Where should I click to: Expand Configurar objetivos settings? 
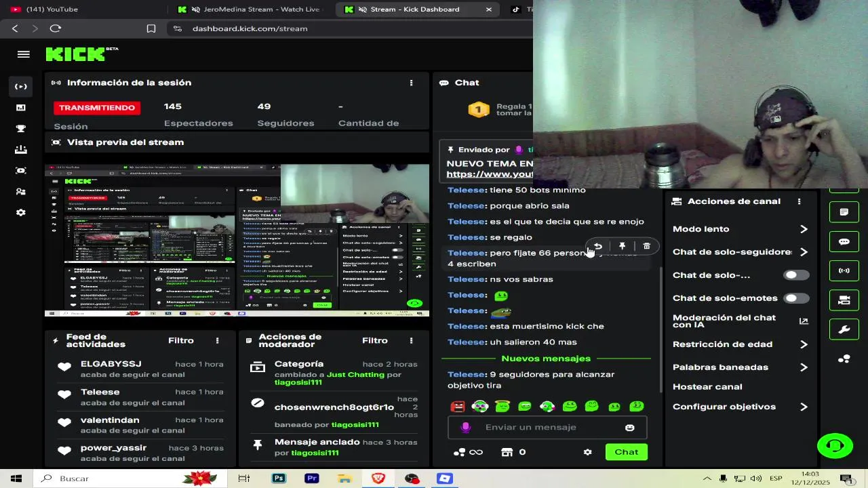pyautogui.click(x=804, y=407)
